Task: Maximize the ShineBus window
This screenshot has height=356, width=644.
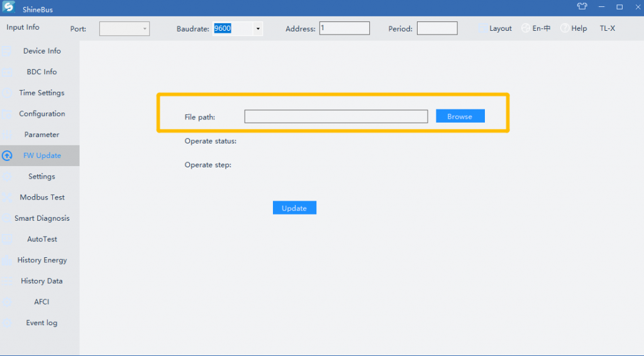Action: (619, 6)
